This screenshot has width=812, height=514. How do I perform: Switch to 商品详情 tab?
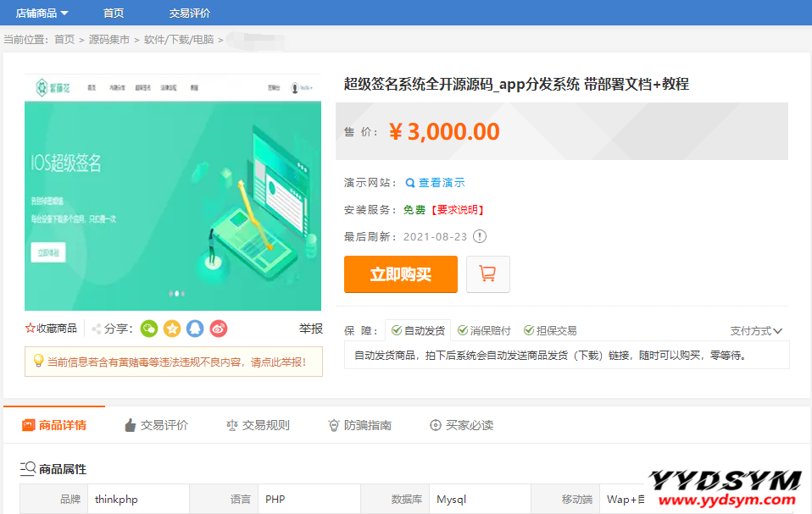click(x=54, y=425)
